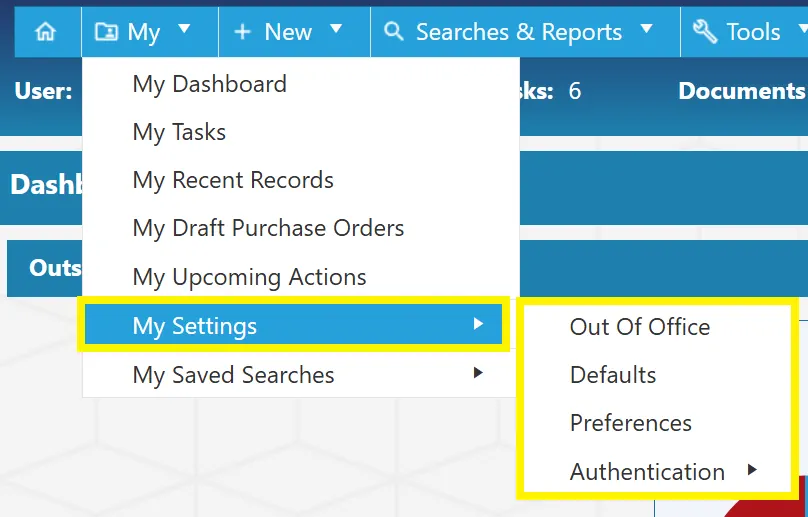
Task: Expand the My Settings submenu arrow
Action: 478,324
